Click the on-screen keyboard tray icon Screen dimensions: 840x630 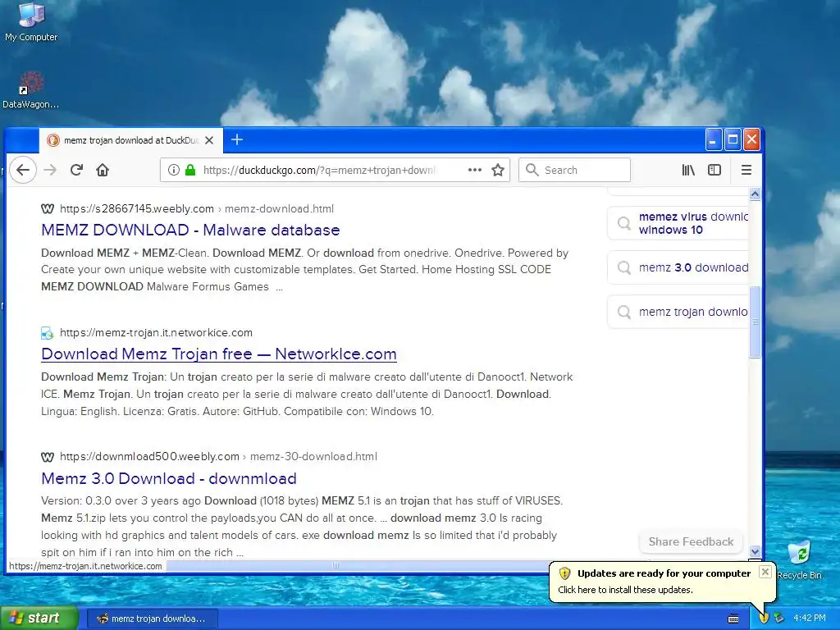pyautogui.click(x=733, y=619)
